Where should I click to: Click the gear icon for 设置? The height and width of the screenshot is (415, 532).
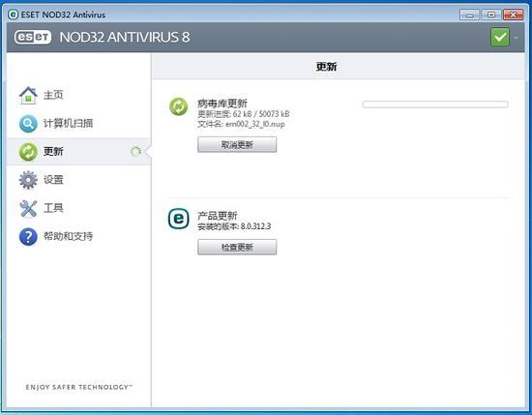pyautogui.click(x=28, y=180)
